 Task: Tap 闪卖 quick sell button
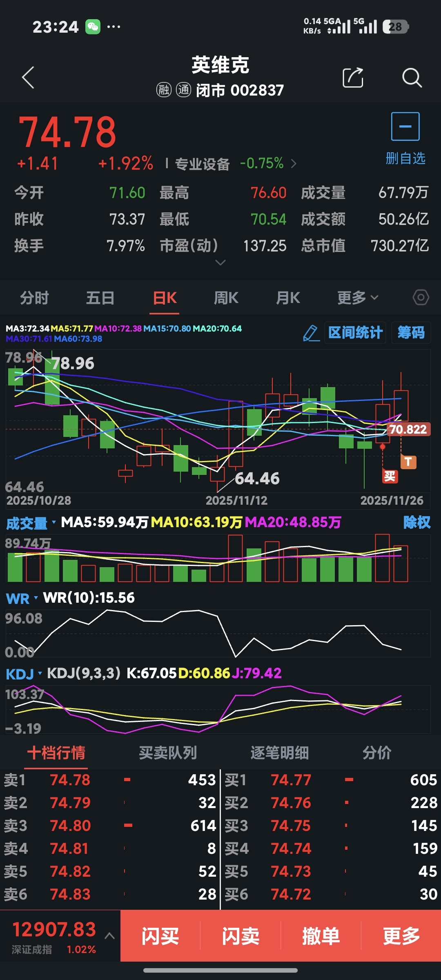(x=241, y=935)
